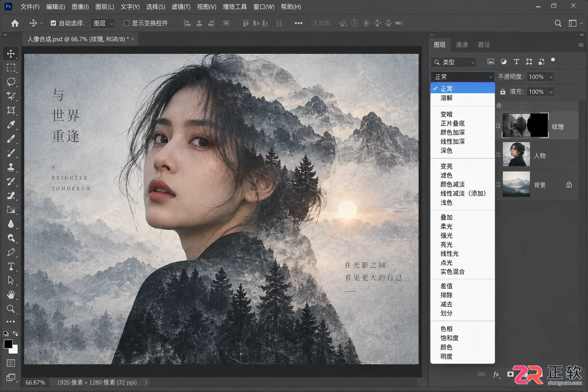Open the Layers panel hamburger menu
The height and width of the screenshot is (392, 588).
[x=581, y=45]
